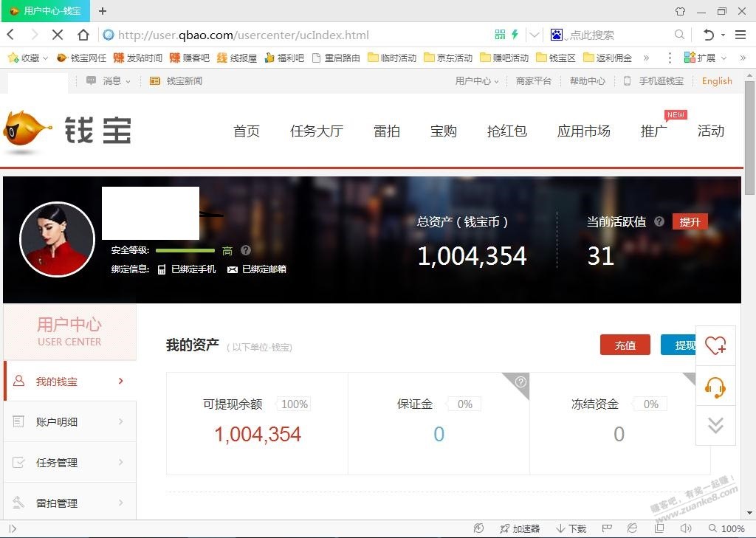The width and height of the screenshot is (756, 538).
Task: Click the red 提升 button
Action: pyautogui.click(x=690, y=221)
